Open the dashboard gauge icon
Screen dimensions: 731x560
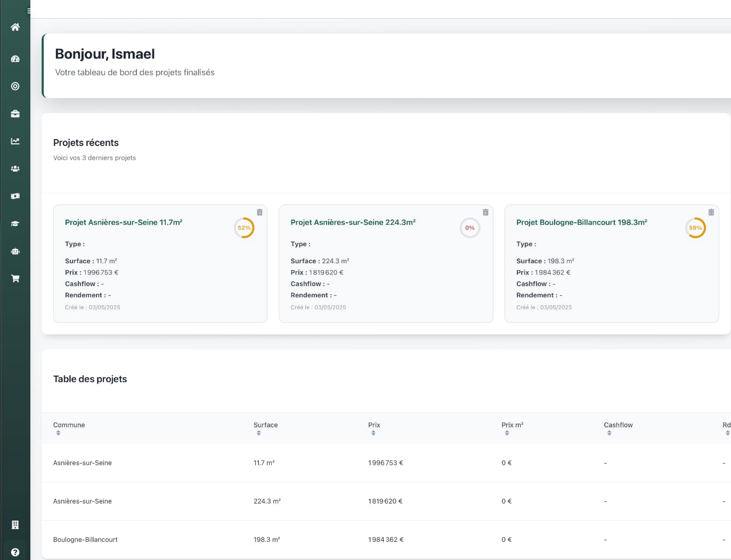15,59
